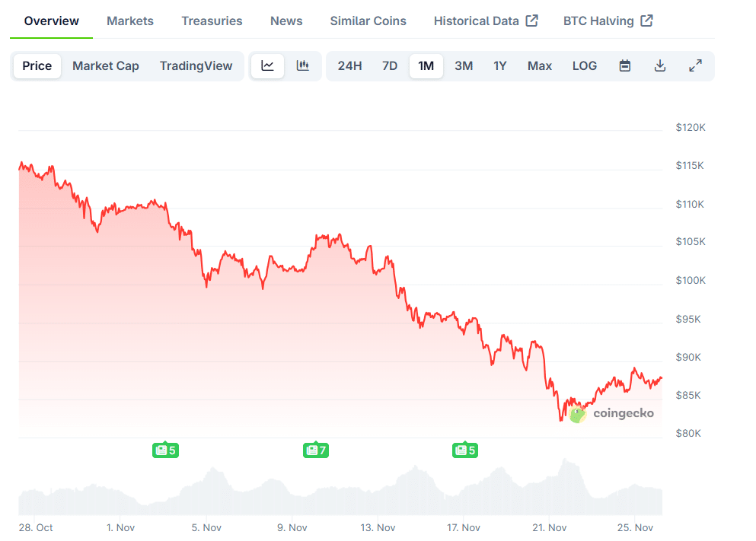
Task: Switch to TradingView chart mode
Action: coord(196,66)
